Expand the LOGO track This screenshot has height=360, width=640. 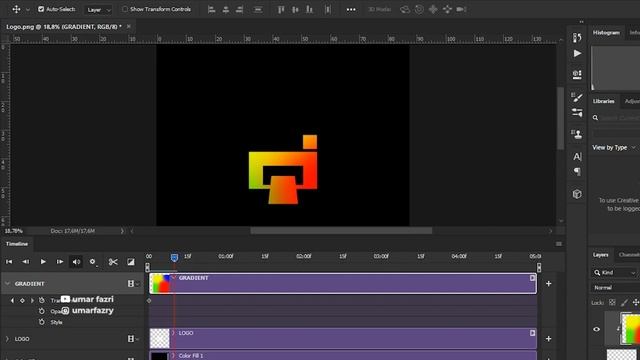(7, 339)
